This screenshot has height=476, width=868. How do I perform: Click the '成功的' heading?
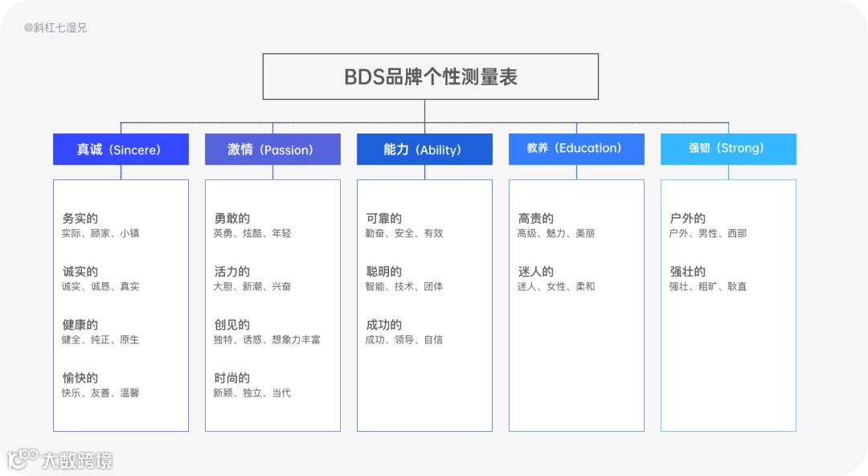tap(384, 325)
